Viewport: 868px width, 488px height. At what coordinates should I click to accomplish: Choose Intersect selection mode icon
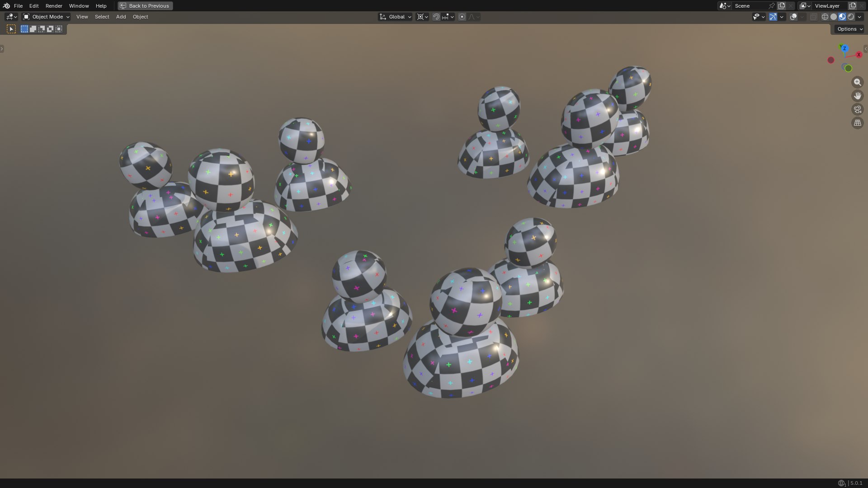pyautogui.click(x=59, y=29)
